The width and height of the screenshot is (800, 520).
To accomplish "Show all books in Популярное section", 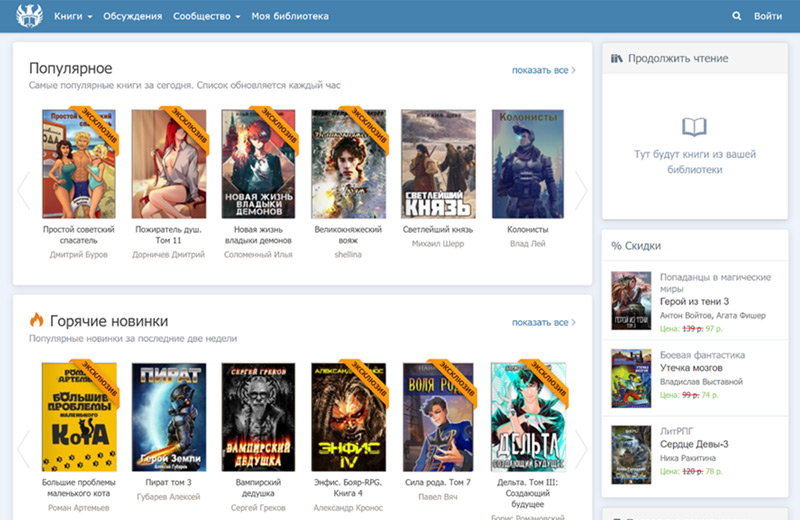I will [x=543, y=70].
